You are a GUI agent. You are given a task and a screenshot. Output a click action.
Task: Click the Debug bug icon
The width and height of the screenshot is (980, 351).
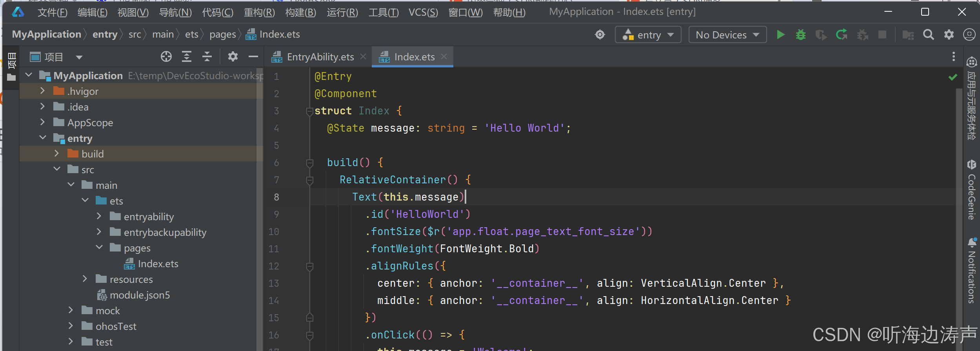point(800,35)
